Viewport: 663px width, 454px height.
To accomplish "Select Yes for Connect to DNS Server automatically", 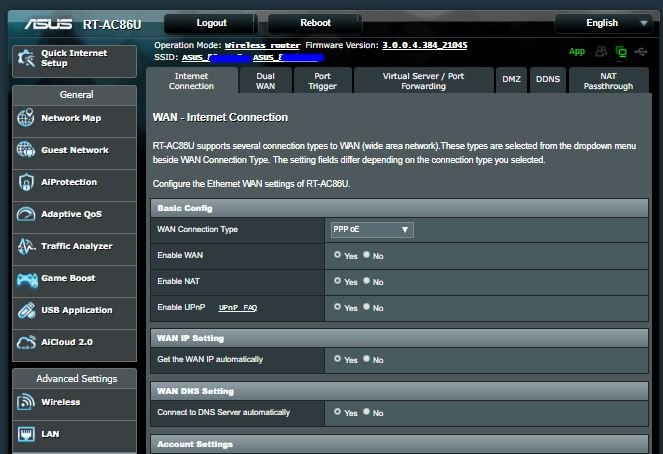I will pyautogui.click(x=337, y=412).
